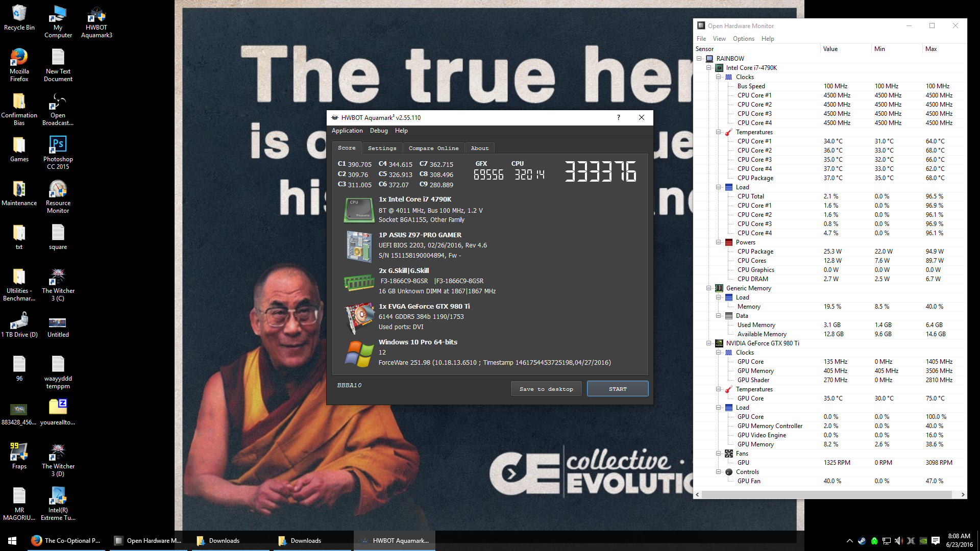Image resolution: width=980 pixels, height=551 pixels.
Task: Click START benchmark button
Action: pos(618,389)
